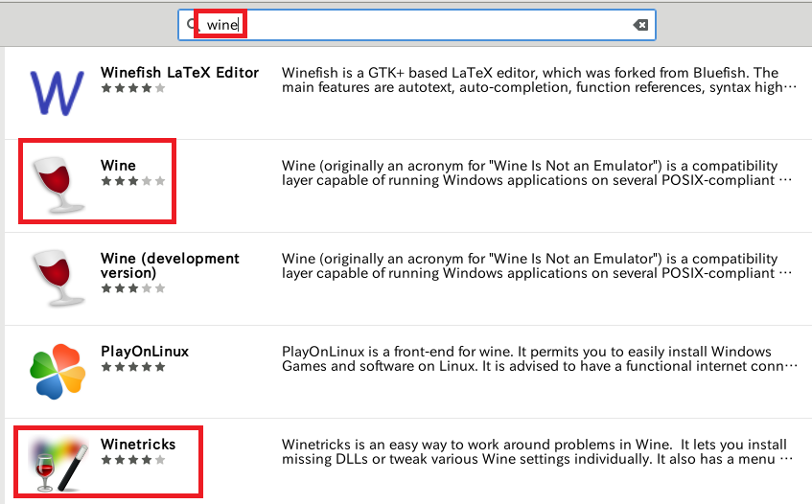
Task: Select the "Winetricks" title
Action: coord(138,444)
